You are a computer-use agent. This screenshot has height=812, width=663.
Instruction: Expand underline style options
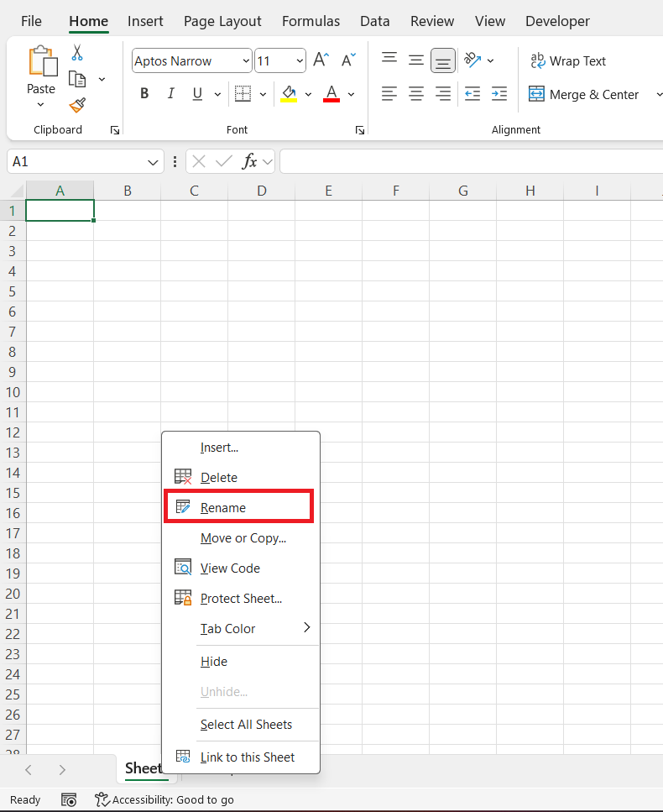click(218, 94)
